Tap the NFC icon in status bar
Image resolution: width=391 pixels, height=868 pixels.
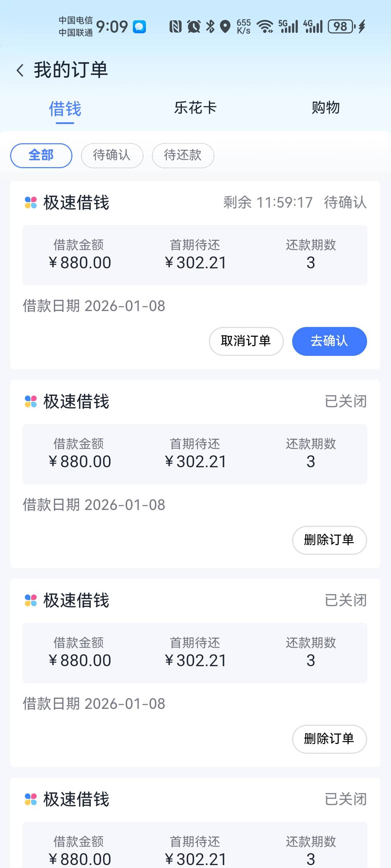coord(176,27)
